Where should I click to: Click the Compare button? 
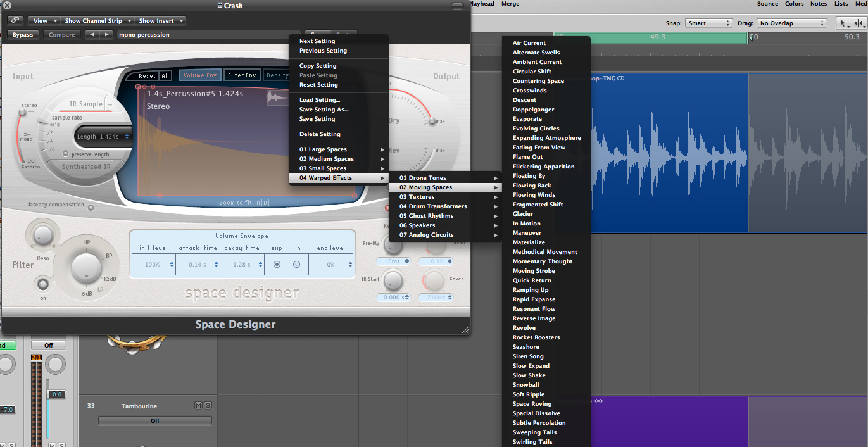pos(62,35)
